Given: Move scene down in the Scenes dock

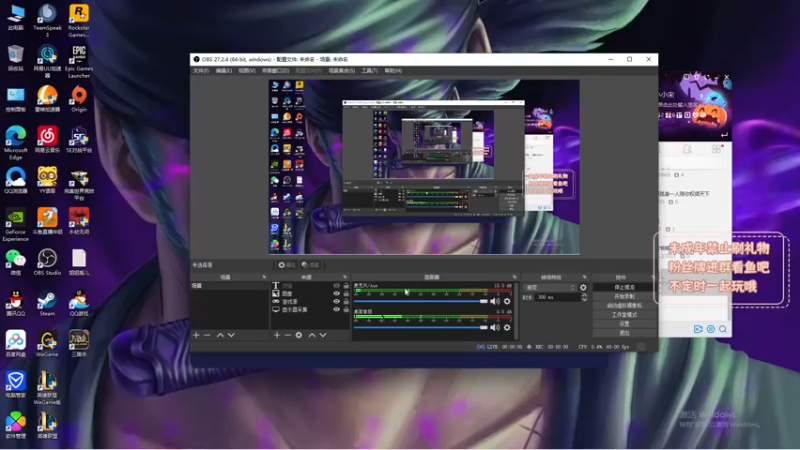Looking at the screenshot, I should tap(231, 335).
